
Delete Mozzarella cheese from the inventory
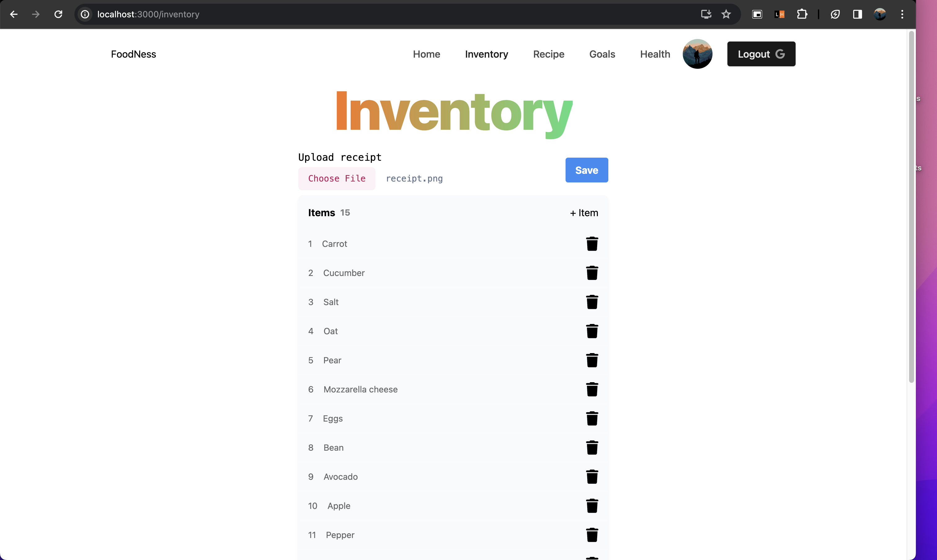tap(591, 389)
